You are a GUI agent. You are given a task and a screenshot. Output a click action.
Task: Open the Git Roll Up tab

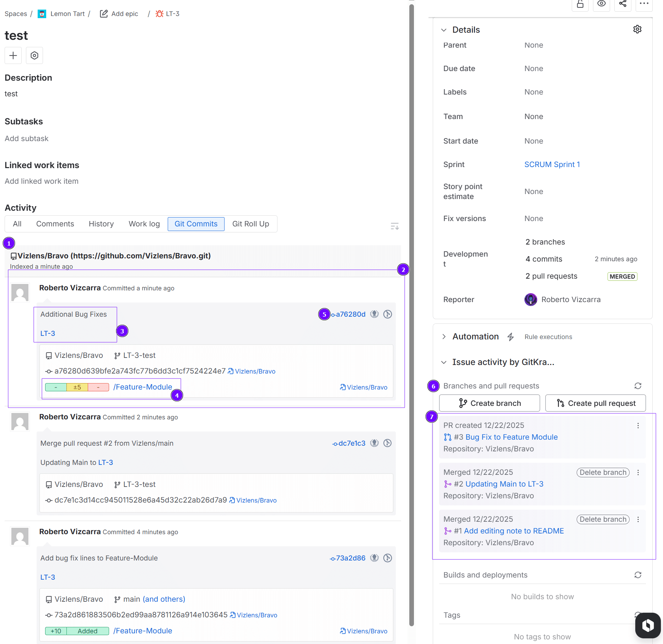click(x=250, y=224)
